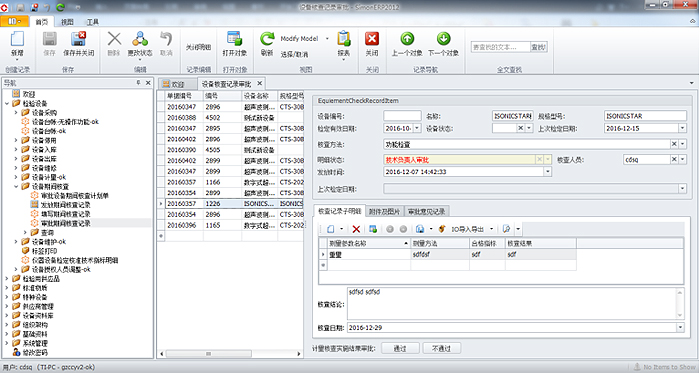700x373 pixels.
Task: Click the 关闭明细 ribbon button
Action: 198,47
